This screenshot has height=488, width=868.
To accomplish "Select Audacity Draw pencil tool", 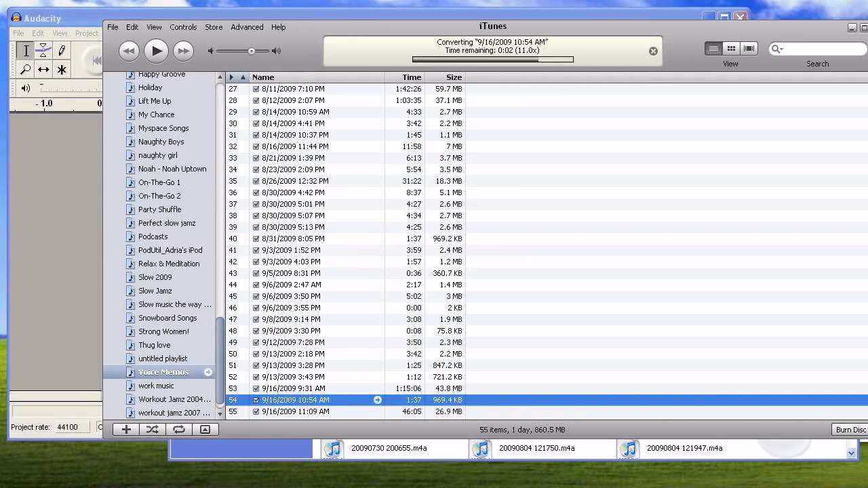I will click(62, 51).
